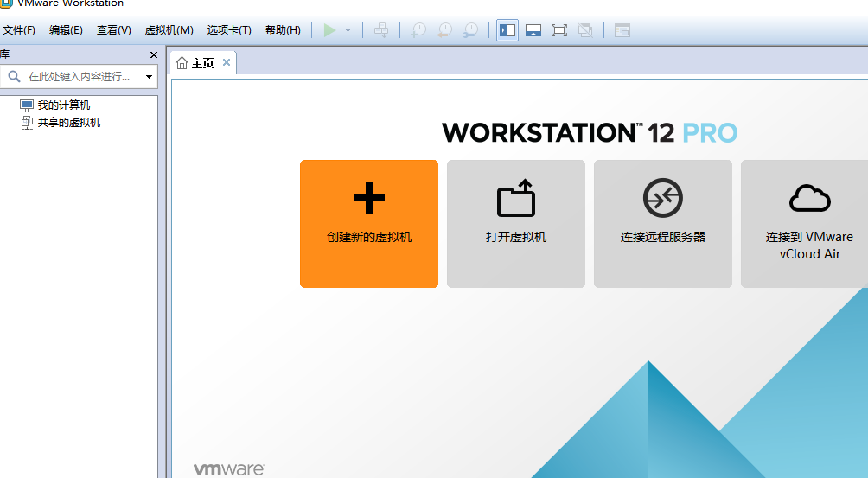Close the 主页 tab
868x478 pixels.
pos(227,62)
